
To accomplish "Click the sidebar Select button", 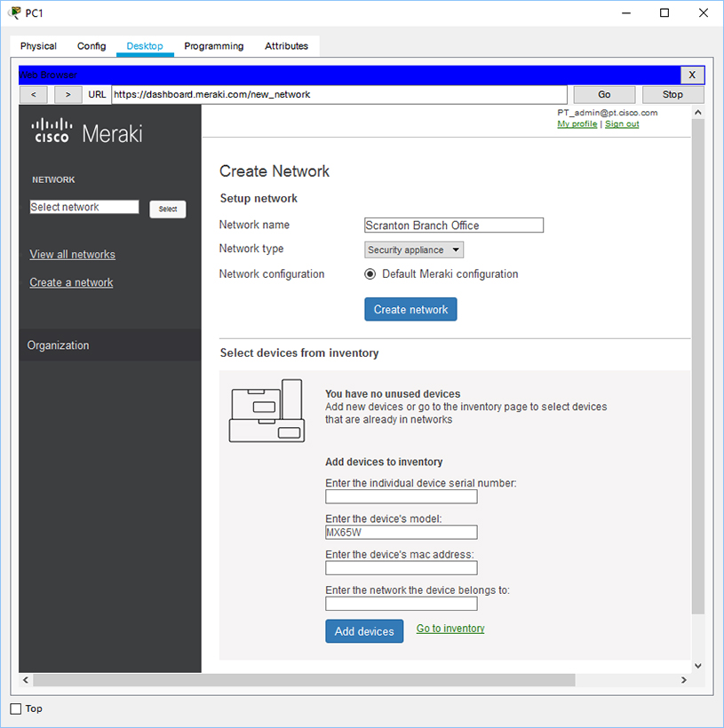I will (x=168, y=209).
